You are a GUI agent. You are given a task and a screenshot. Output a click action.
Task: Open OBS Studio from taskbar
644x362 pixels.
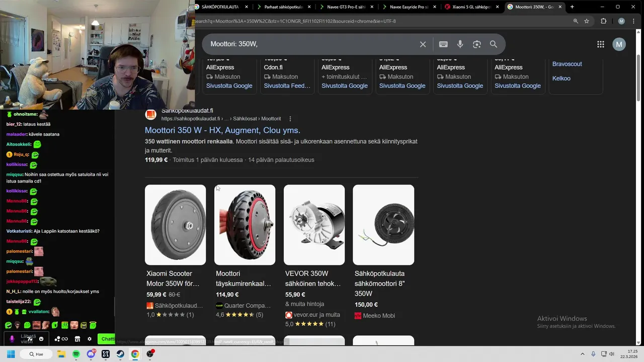point(150,354)
